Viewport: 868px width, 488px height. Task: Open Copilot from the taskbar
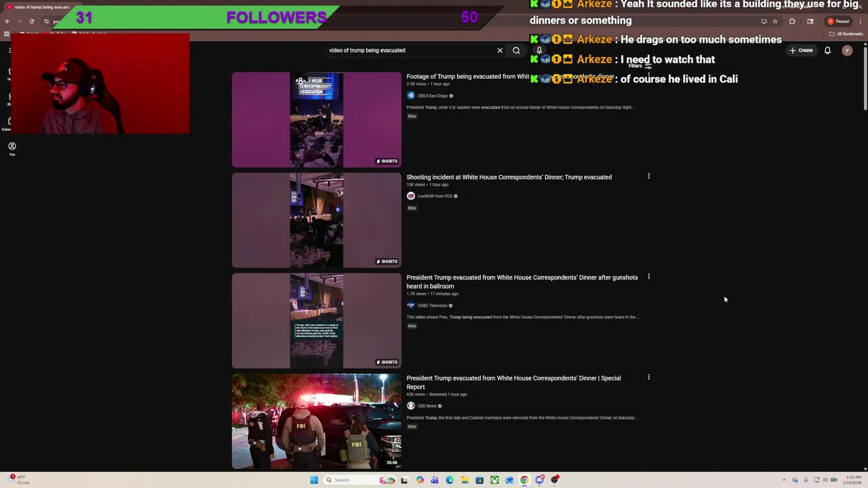pos(420,480)
